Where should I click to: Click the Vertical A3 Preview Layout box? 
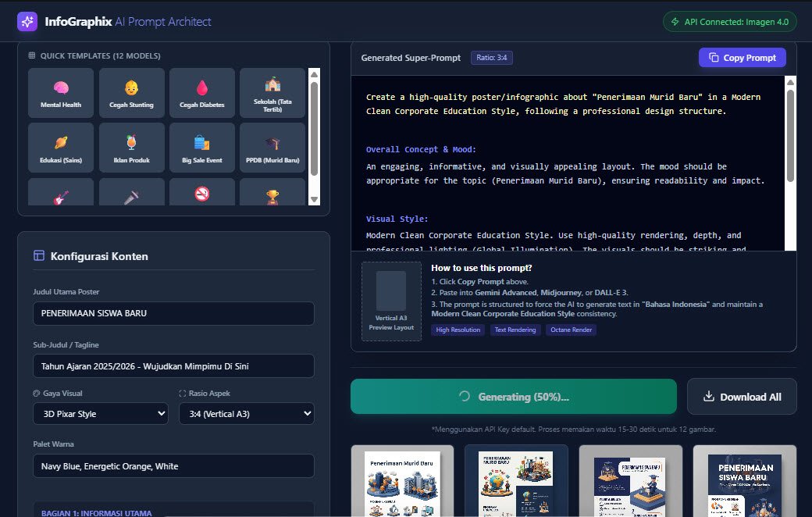[x=391, y=301]
